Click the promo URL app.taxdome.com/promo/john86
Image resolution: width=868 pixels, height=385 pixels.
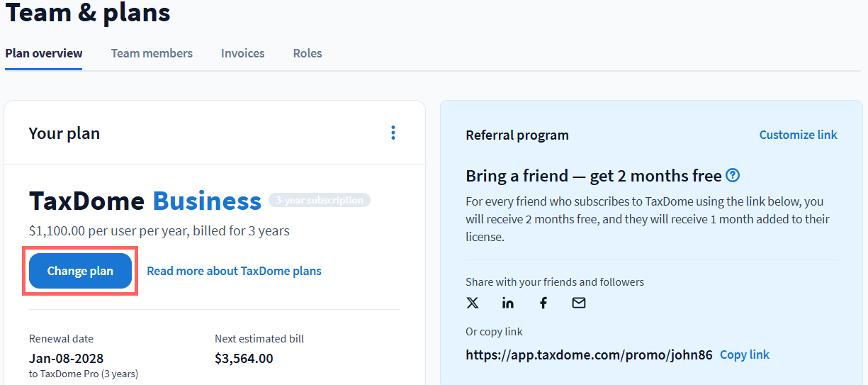coord(589,355)
